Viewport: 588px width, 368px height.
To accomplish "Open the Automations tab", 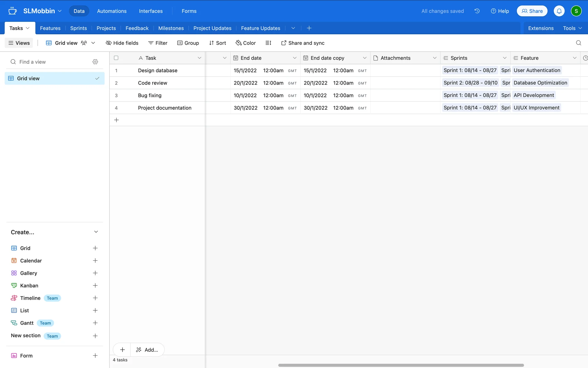I will pyautogui.click(x=111, y=11).
